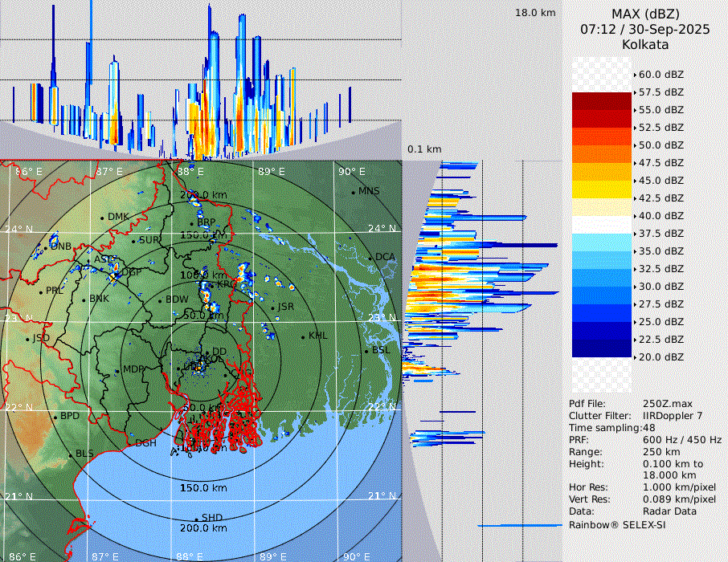The height and width of the screenshot is (562, 728).
Task: Click the Rainbow SELEX-SI footer text
Action: 617,525
